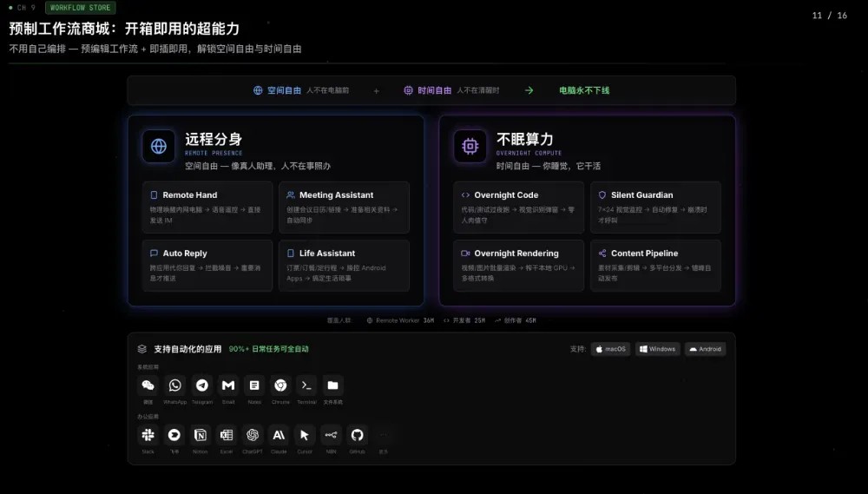Click the chip icon next to 时间自由
The image size is (868, 494).
click(x=408, y=90)
